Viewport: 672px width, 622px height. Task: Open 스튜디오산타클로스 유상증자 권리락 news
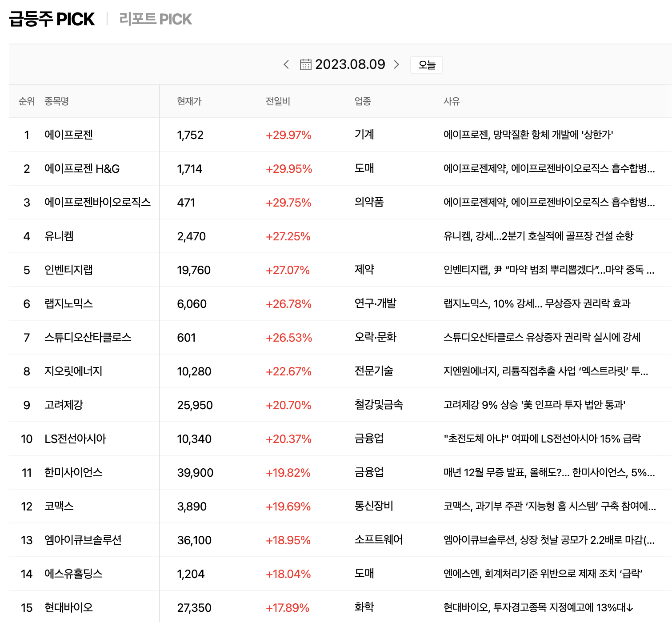[542, 337]
